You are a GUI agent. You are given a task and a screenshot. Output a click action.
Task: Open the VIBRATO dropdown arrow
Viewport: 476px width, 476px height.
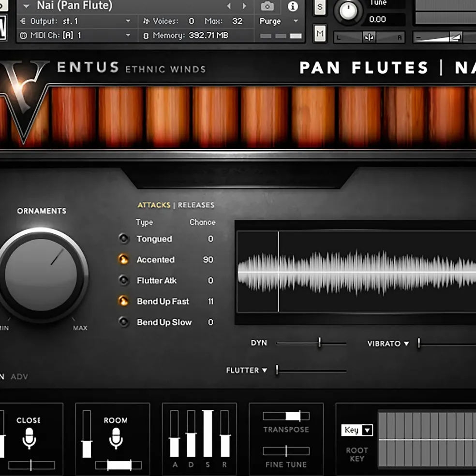[406, 344]
